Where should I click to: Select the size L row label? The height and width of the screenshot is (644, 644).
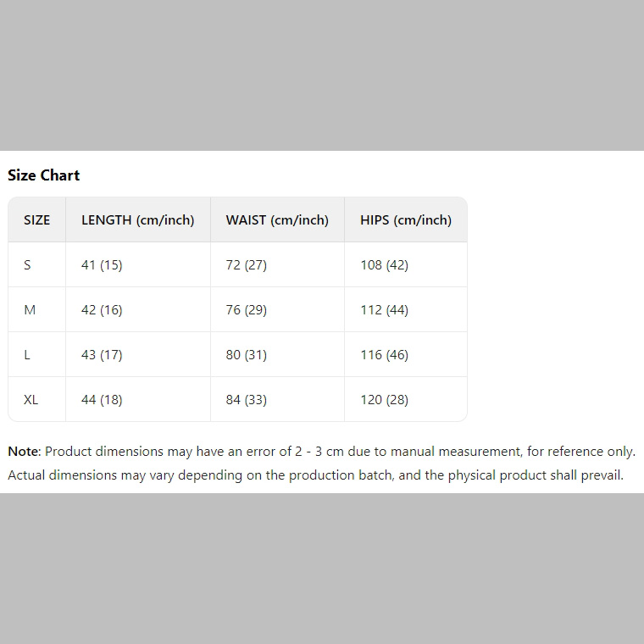point(27,355)
